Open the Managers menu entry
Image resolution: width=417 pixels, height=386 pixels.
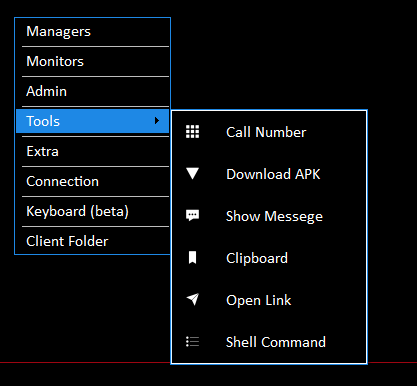93,32
